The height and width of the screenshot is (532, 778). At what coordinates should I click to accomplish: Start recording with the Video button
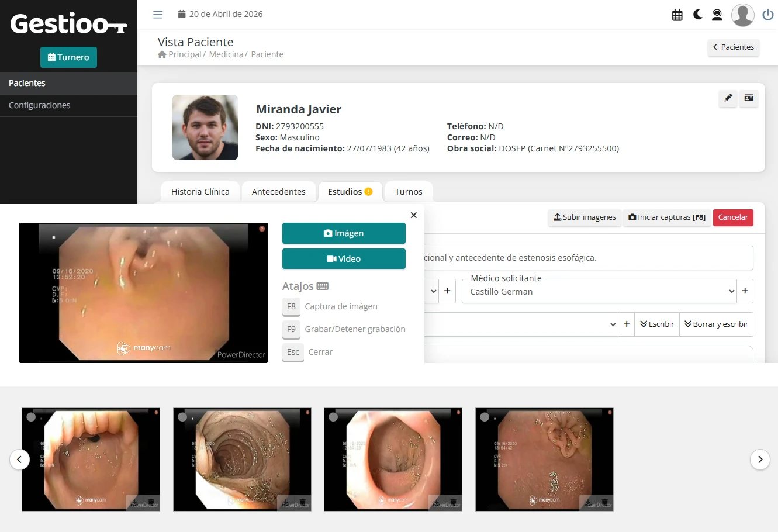click(x=344, y=259)
